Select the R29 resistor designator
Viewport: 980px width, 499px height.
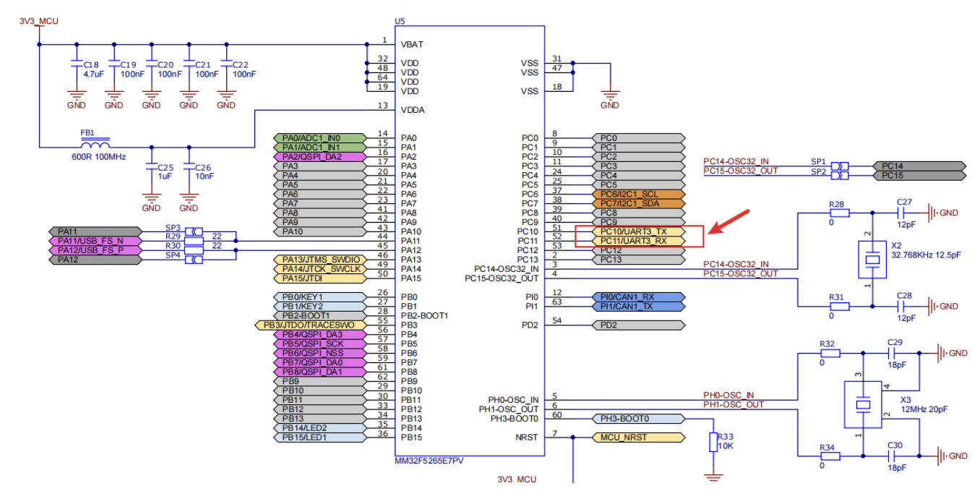(x=172, y=236)
